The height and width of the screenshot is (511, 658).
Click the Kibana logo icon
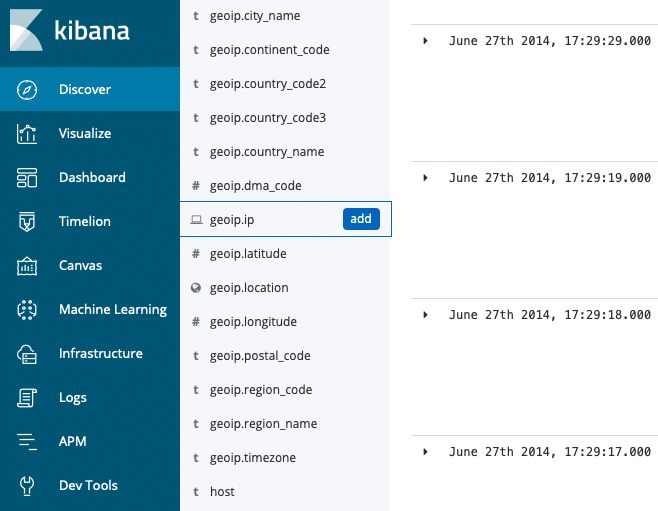coord(27,30)
